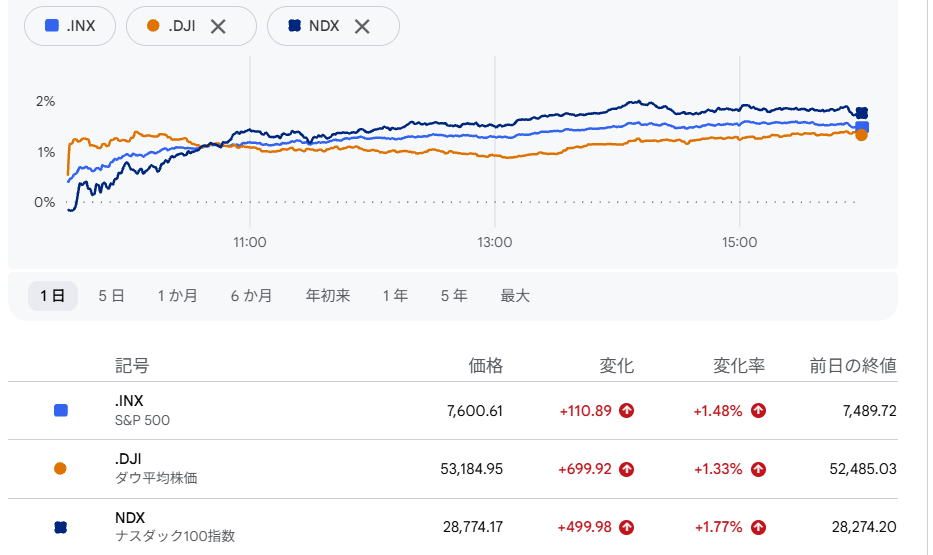Click the 2% y-axis label
933x555 pixels.
(x=45, y=102)
